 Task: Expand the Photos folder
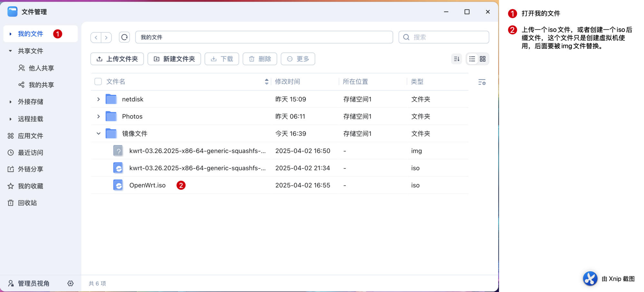pos(99,116)
